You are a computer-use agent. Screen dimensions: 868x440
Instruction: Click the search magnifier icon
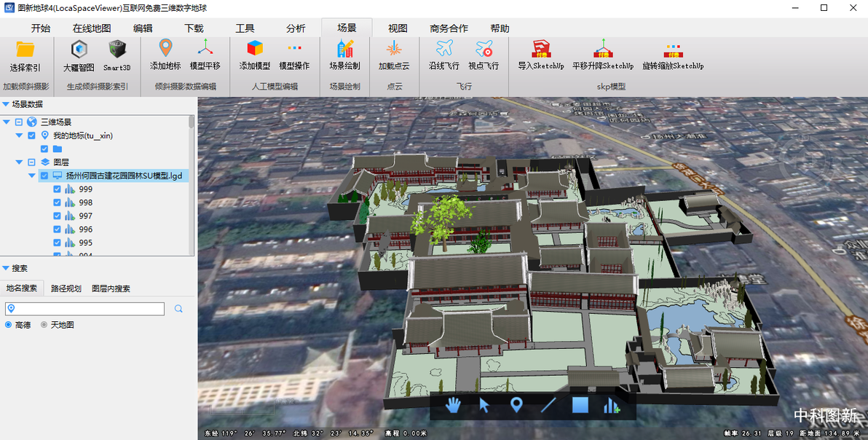[178, 309]
